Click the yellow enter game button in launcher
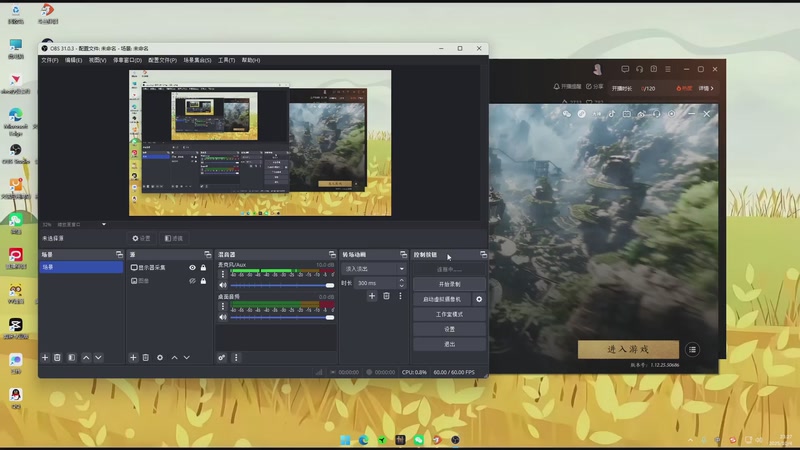The image size is (800, 450). click(x=628, y=349)
